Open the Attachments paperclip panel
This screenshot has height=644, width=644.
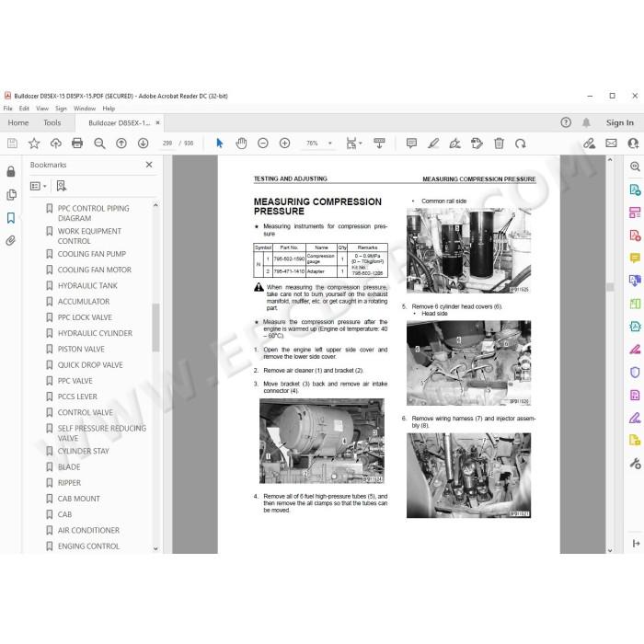point(11,241)
